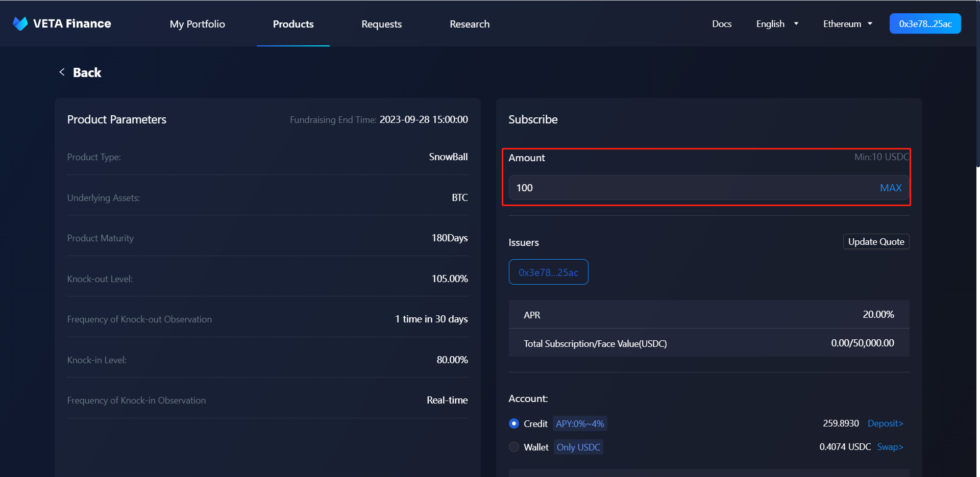Click the Update Quote button

tap(876, 242)
